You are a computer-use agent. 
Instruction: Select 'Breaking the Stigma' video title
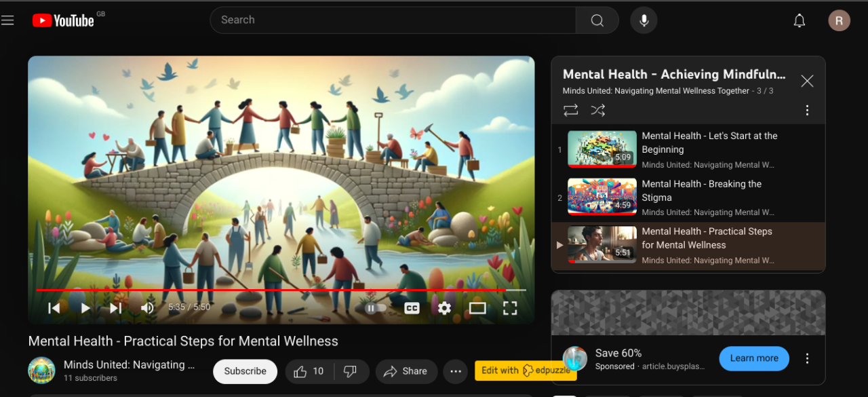702,191
